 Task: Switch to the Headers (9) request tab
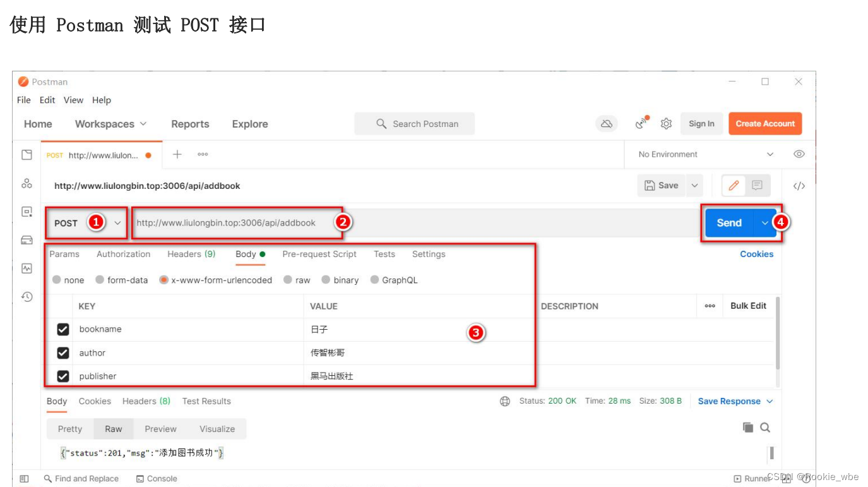[191, 254]
